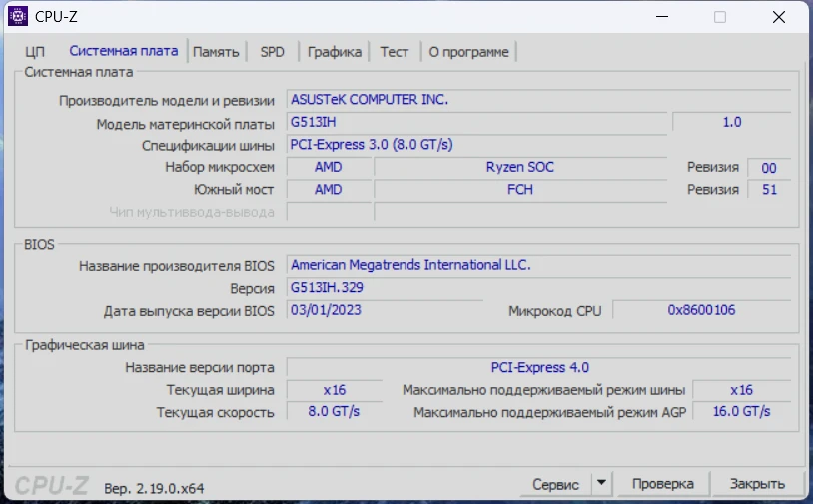Click the Сервис button
This screenshot has width=813, height=504.
click(555, 484)
